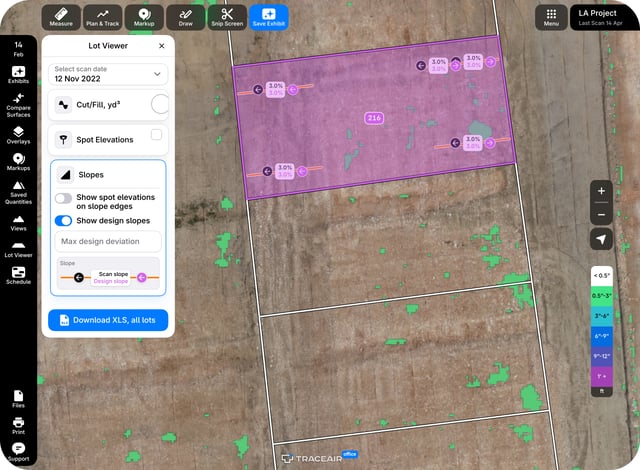Open Views in the sidebar
Viewport: 640px width, 470px height.
coord(18,223)
